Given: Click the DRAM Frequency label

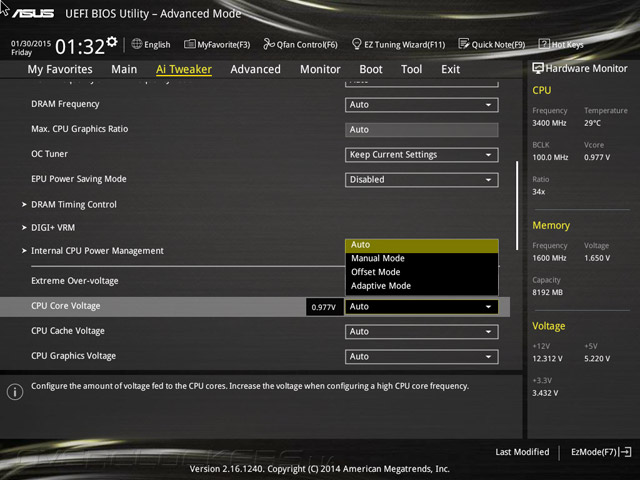Looking at the screenshot, I should (65, 104).
